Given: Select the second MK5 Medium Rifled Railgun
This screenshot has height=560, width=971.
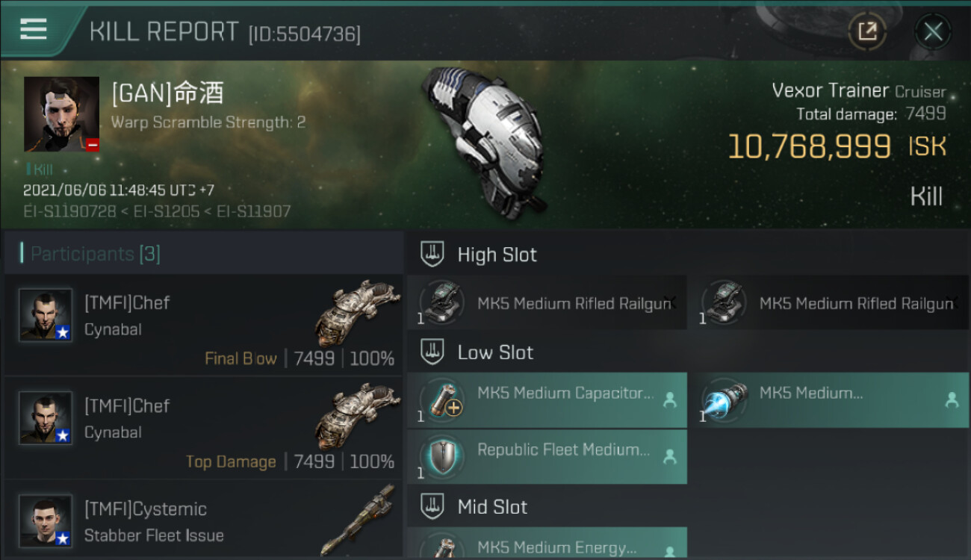Looking at the screenshot, I should (828, 303).
